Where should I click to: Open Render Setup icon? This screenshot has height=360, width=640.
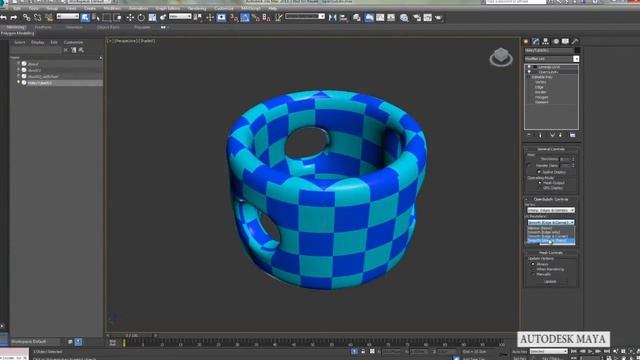(x=417, y=18)
